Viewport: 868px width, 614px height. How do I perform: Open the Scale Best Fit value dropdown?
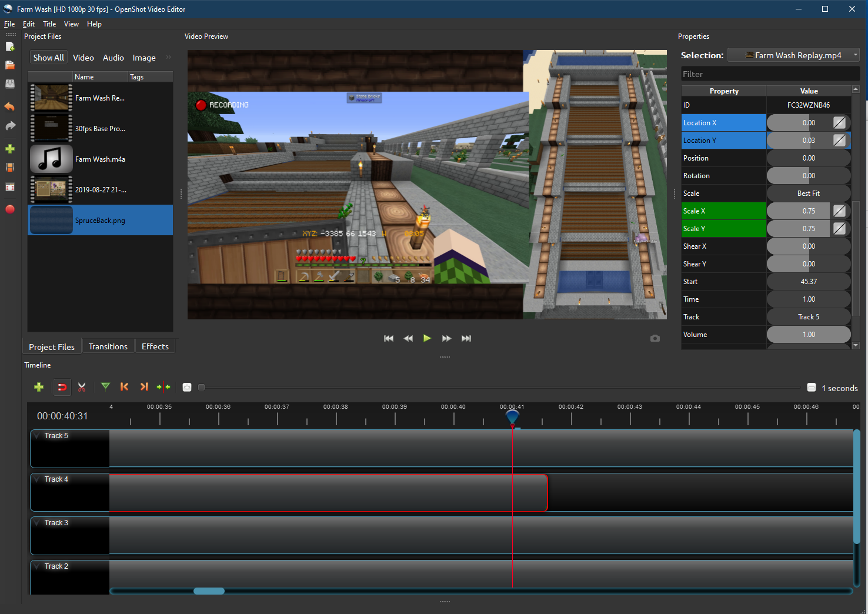(x=809, y=193)
